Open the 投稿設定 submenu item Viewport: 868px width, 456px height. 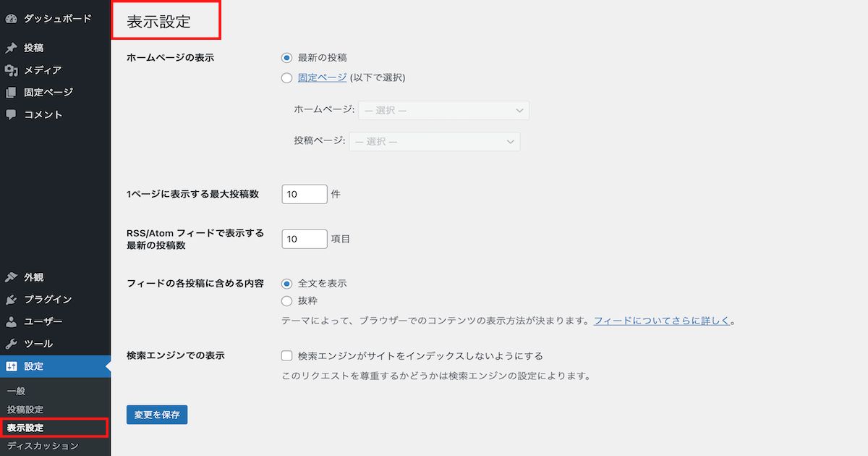point(25,410)
